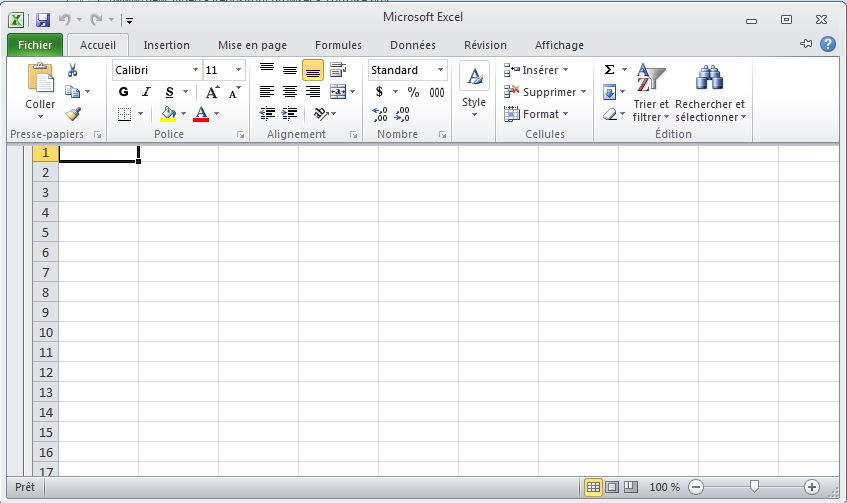The height and width of the screenshot is (503, 847).
Task: Click the zoom slider handle
Action: point(754,487)
